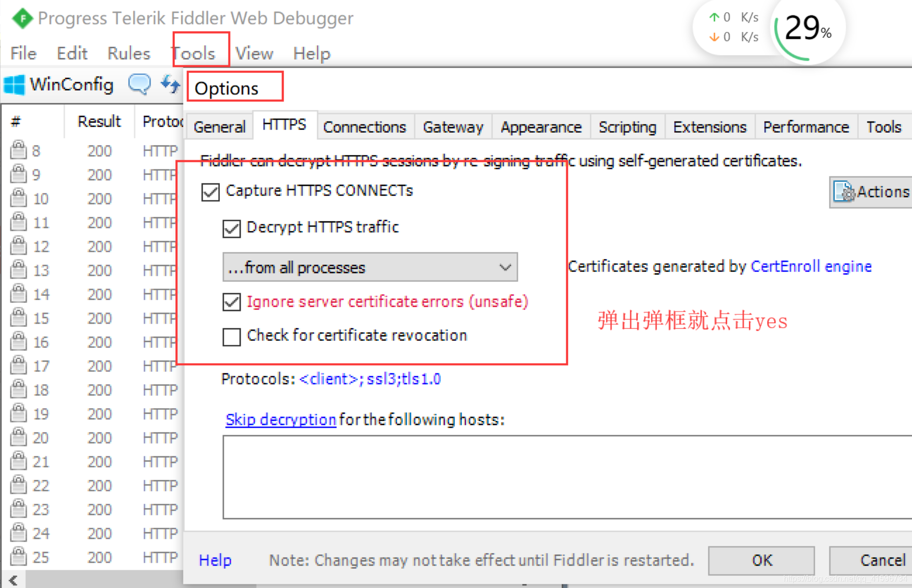Image resolution: width=912 pixels, height=588 pixels.
Task: Click the lock icon on session 18
Action: (x=19, y=389)
